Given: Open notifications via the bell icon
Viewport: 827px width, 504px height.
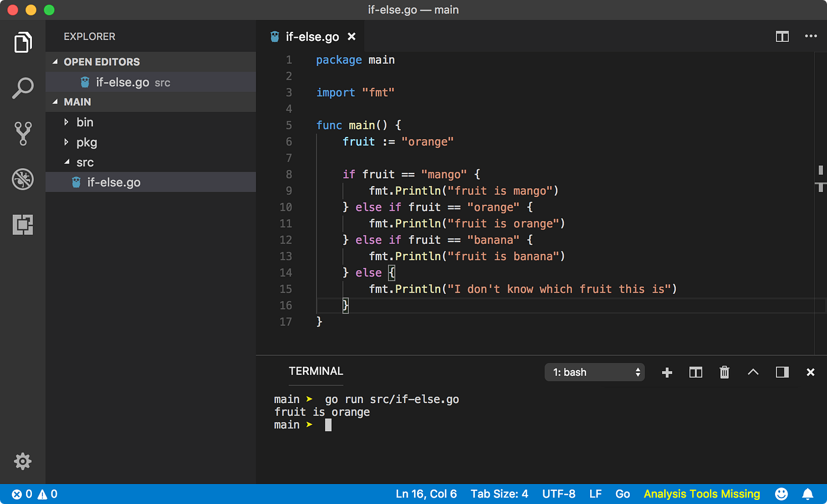Looking at the screenshot, I should (808, 493).
